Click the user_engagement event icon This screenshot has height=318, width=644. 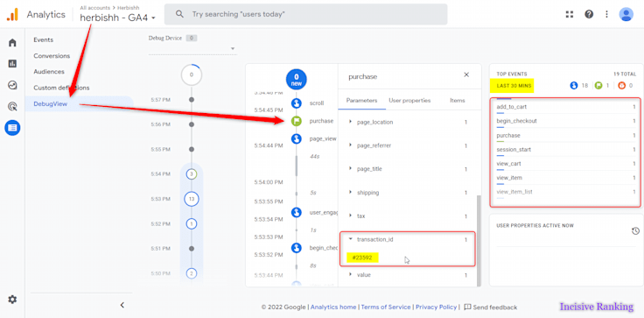tap(296, 212)
